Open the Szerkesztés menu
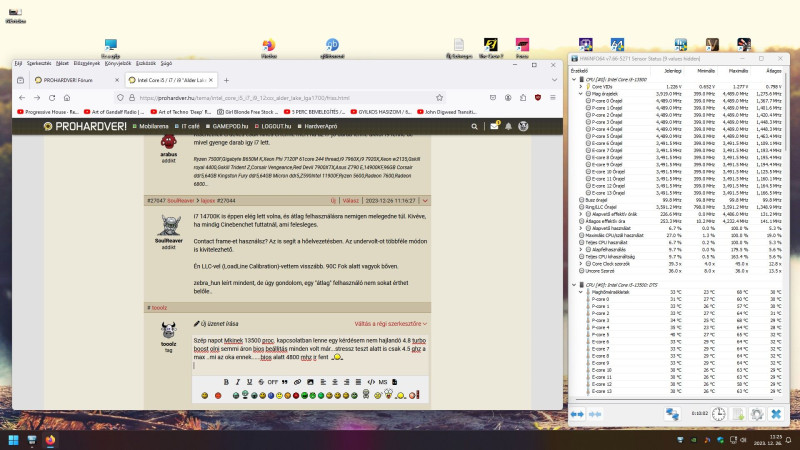Screen dimensions: 800x450 pos(39,64)
